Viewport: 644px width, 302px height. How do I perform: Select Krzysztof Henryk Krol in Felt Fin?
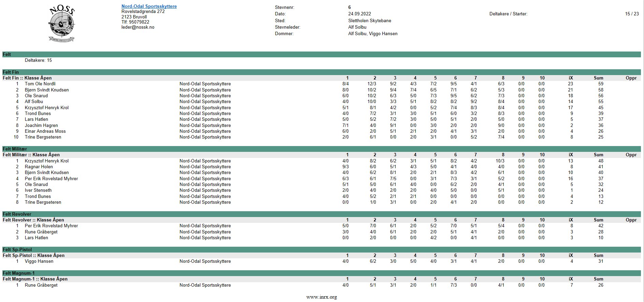(x=47, y=108)
